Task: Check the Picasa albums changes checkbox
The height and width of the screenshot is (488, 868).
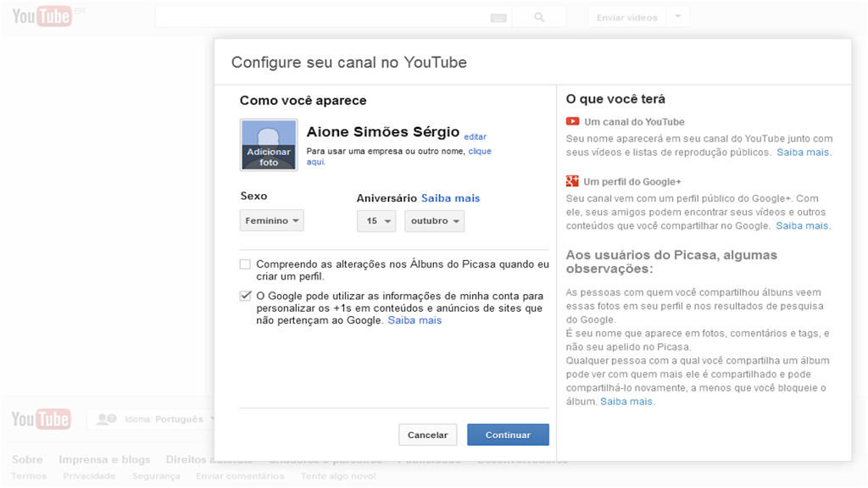Action: [245, 264]
